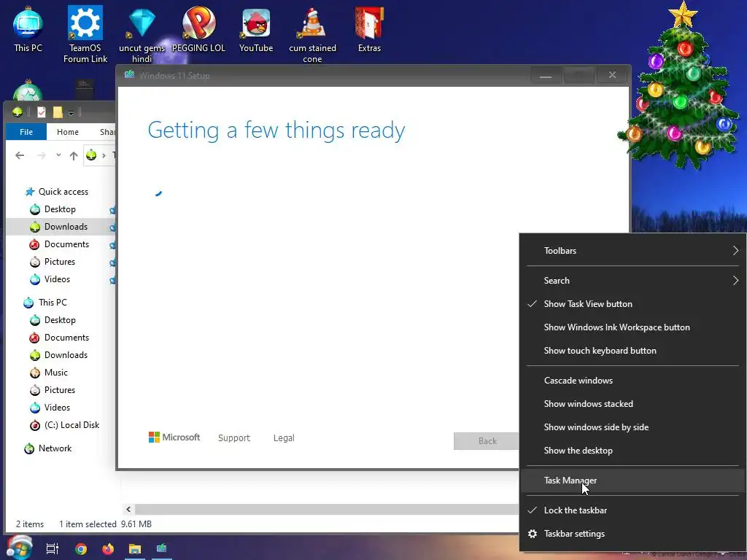Choose Show windows side by side
The width and height of the screenshot is (747, 560).
click(x=633, y=427)
